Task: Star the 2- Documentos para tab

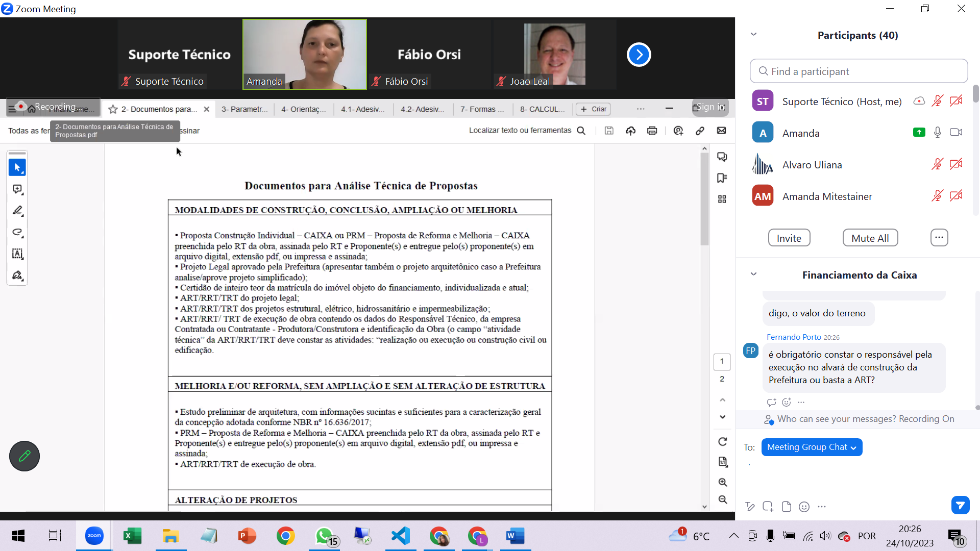Action: click(113, 109)
